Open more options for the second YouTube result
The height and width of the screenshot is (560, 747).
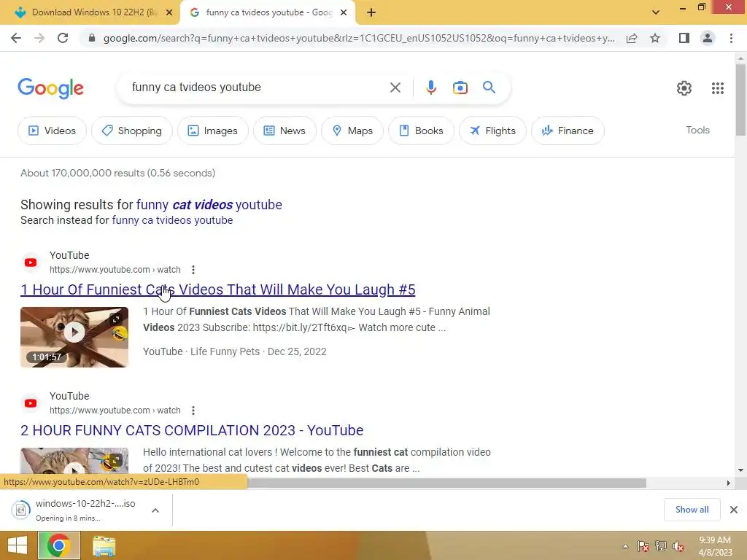tap(193, 411)
